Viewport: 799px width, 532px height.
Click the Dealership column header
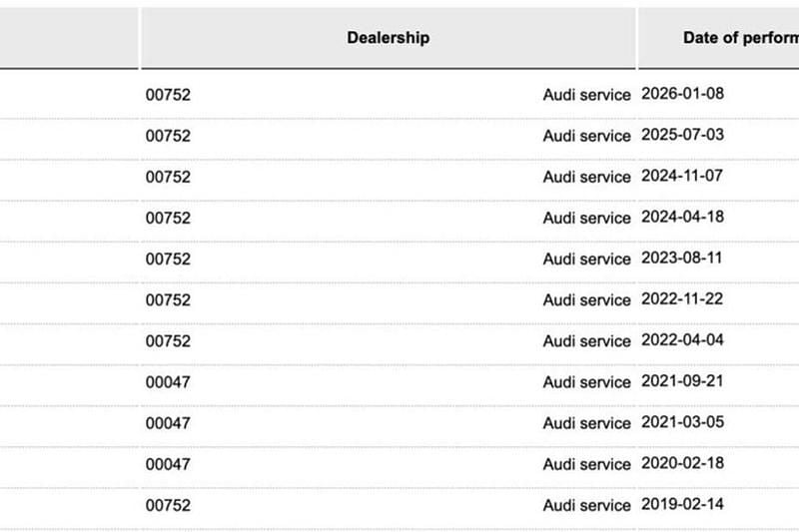click(388, 38)
